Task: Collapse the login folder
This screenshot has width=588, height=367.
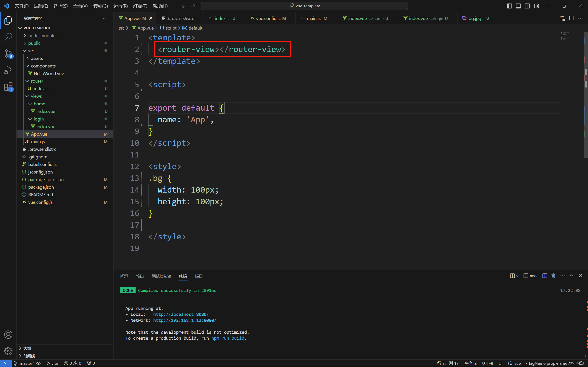Action: click(x=65, y=119)
